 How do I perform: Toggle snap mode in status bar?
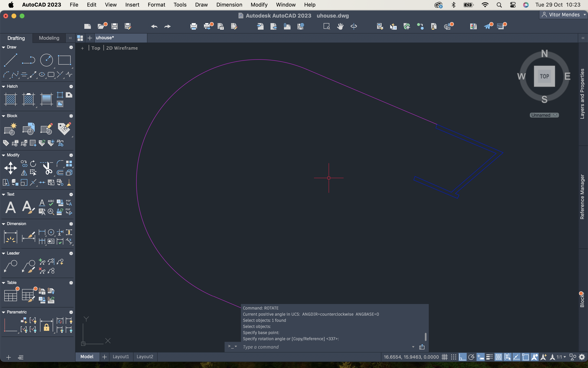point(453,357)
